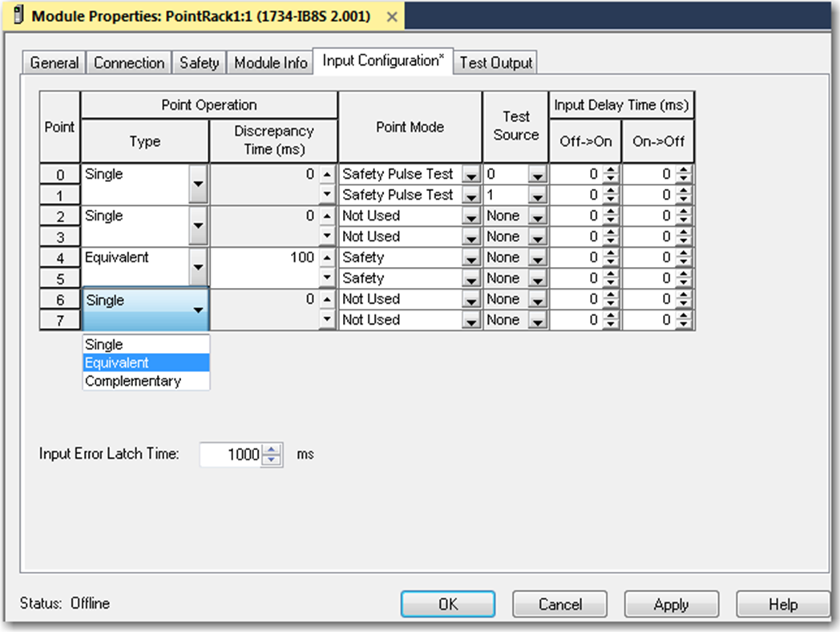840x632 pixels.
Task: Increase Discrepancy Time for points 4-5
Action: tap(327, 257)
